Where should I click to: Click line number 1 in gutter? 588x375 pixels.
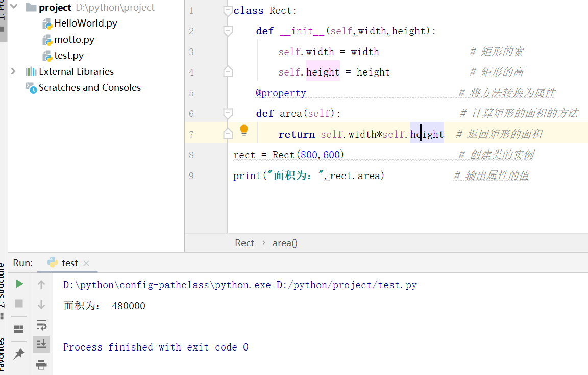[191, 11]
